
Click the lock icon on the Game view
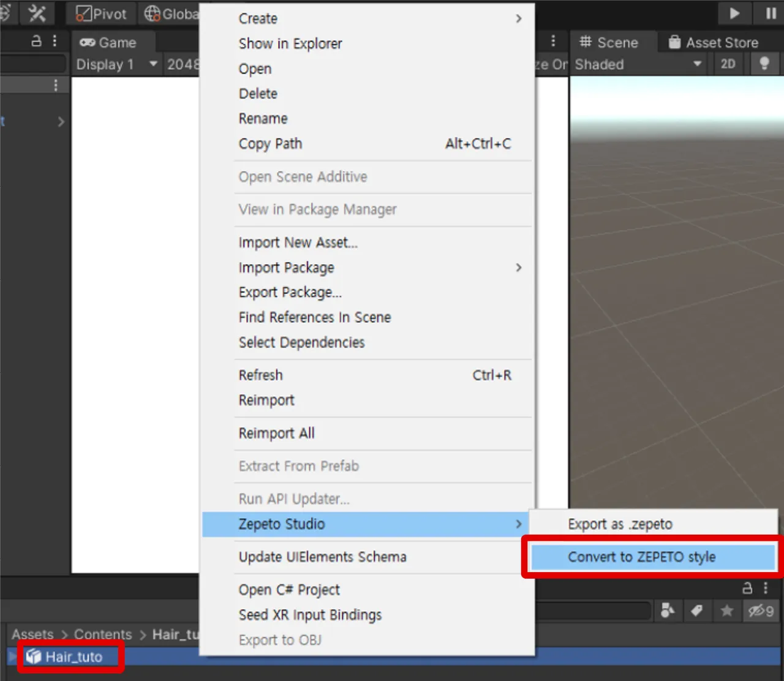point(37,40)
